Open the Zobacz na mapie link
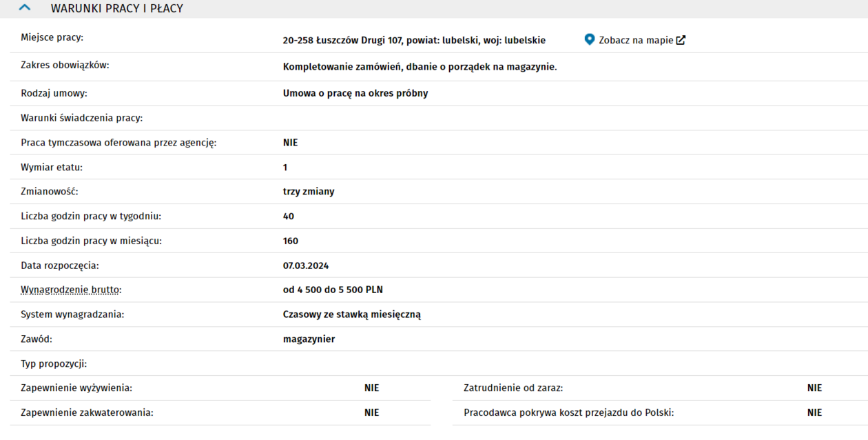The width and height of the screenshot is (868, 440). 635,40
